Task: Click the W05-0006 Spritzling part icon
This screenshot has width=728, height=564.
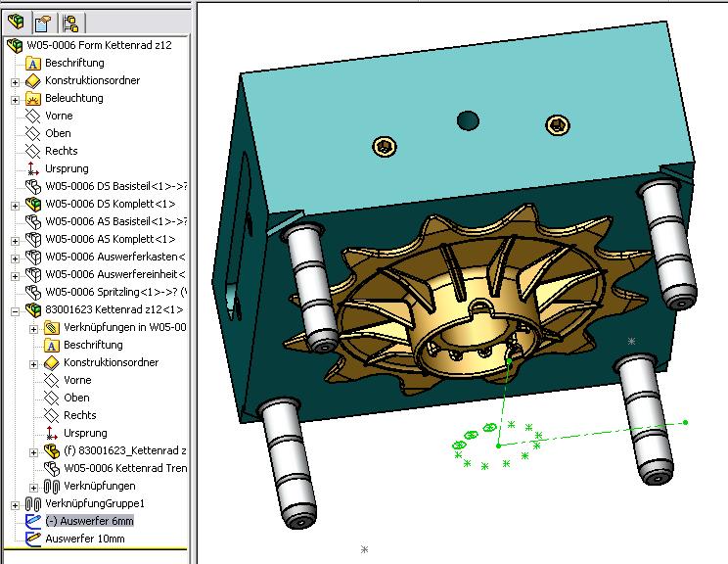Action: point(33,292)
